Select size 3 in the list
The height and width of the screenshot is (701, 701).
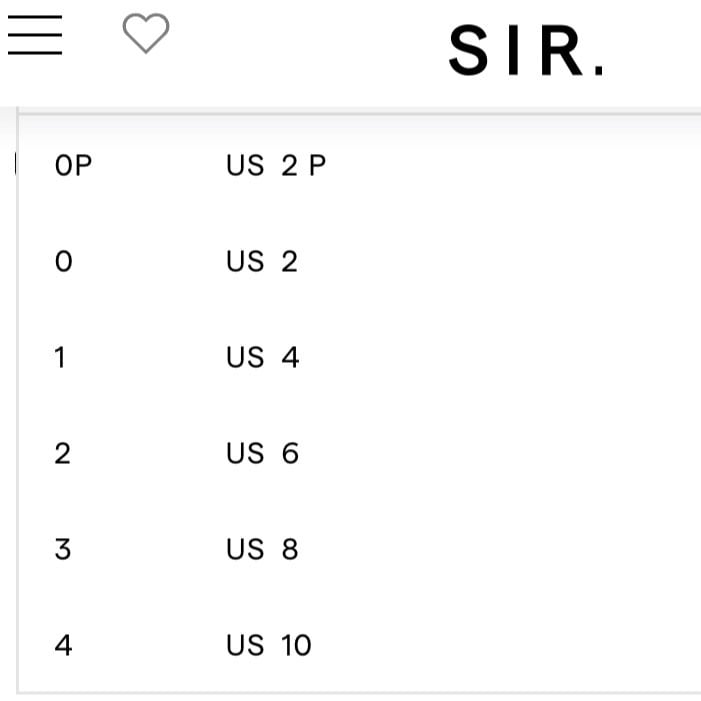63,549
